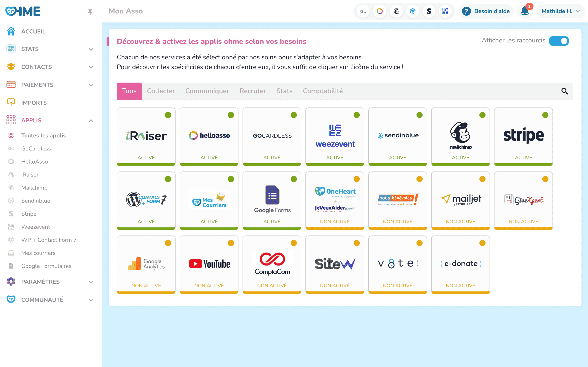Click the orange status dot on Mailjet card
Image resolution: width=588 pixels, height=367 pixels.
(482, 179)
